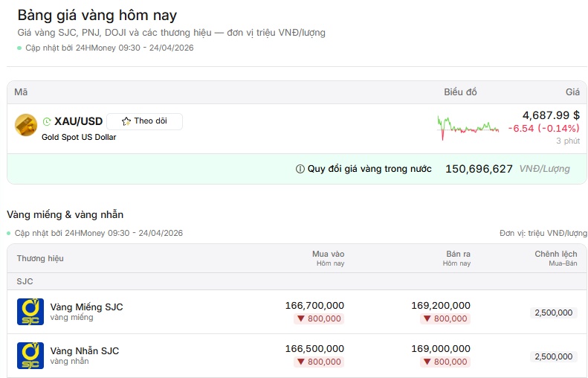Click Vàng Nhẫn SJC sell change 800,000 badge

[445, 362]
